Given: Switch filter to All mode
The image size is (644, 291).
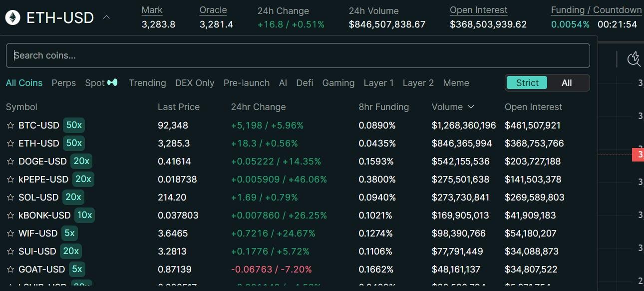Looking at the screenshot, I should [567, 83].
